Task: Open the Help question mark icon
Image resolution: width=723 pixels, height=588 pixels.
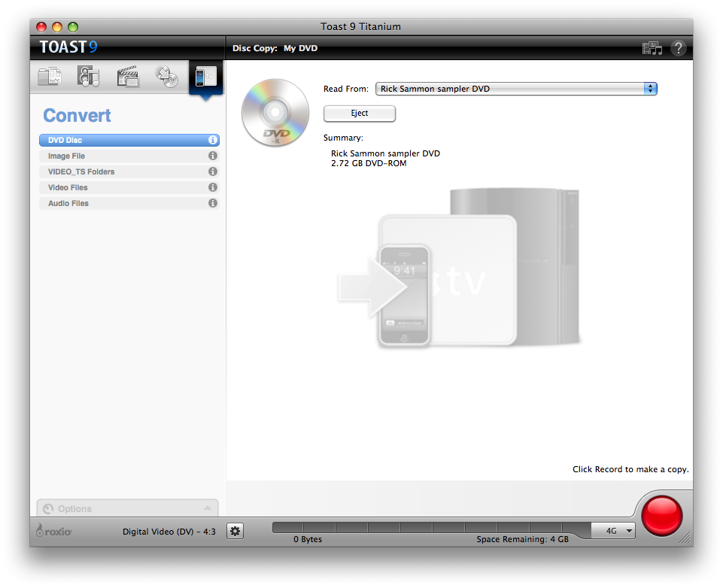Action: 679,48
